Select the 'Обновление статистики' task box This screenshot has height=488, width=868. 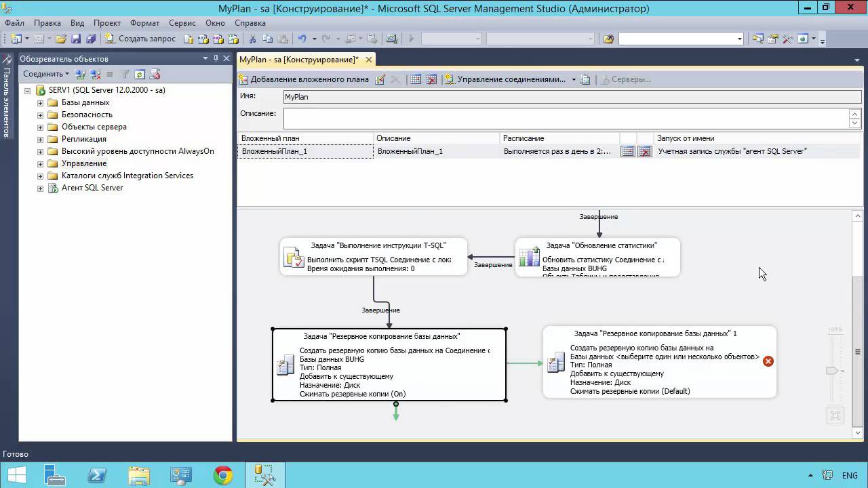point(597,257)
